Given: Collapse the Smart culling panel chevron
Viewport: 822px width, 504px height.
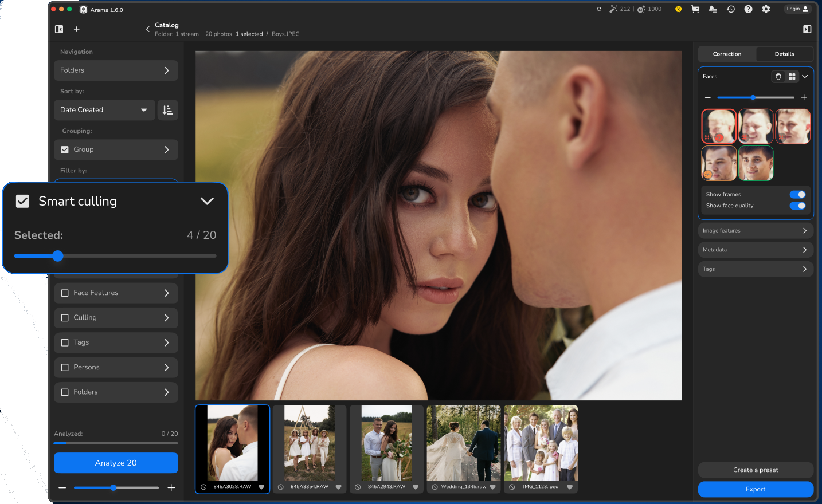Looking at the screenshot, I should pyautogui.click(x=207, y=201).
